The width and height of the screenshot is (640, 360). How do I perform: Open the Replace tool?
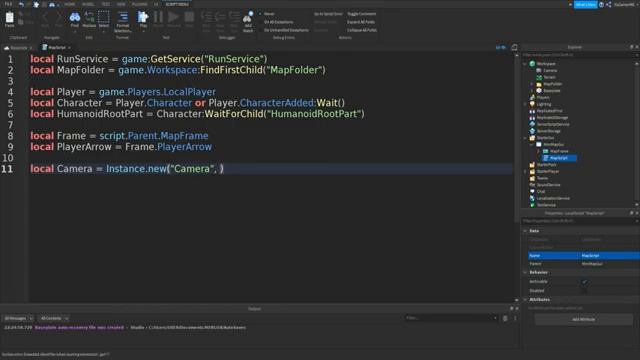pos(89,19)
